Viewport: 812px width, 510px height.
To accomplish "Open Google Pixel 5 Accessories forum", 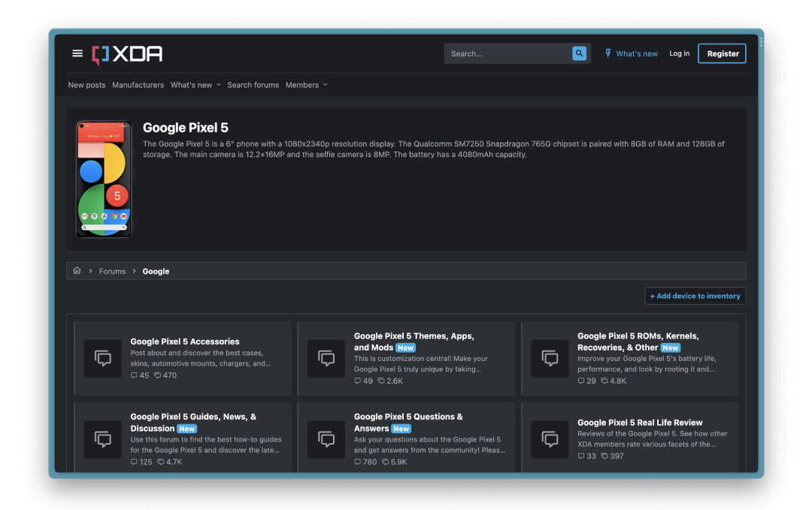I will [185, 342].
